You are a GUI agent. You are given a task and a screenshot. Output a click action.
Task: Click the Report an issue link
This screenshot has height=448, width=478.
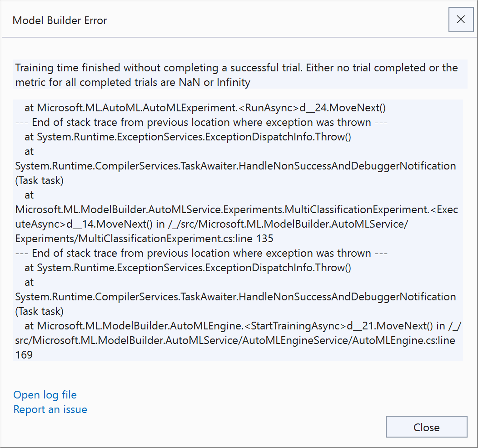[50, 409]
